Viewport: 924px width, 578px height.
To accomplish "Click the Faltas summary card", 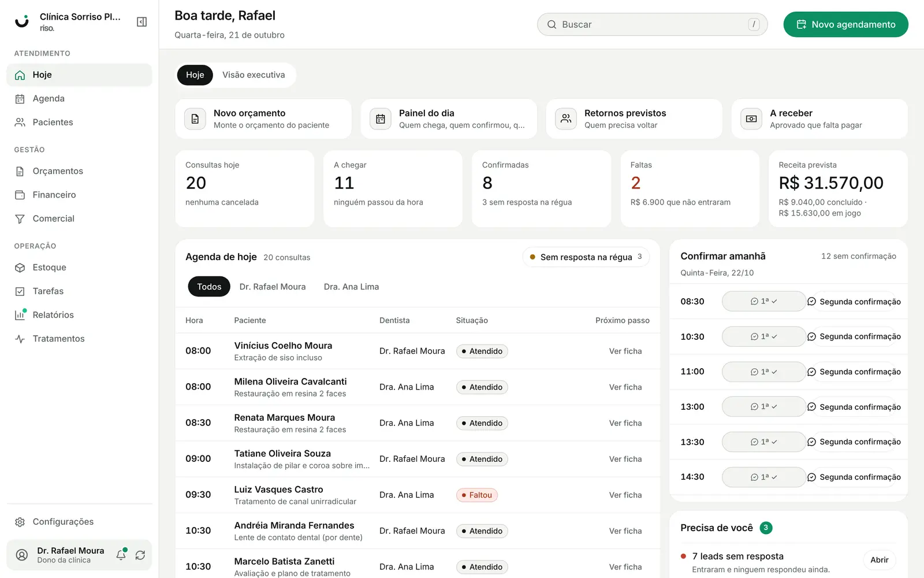I will [690, 189].
